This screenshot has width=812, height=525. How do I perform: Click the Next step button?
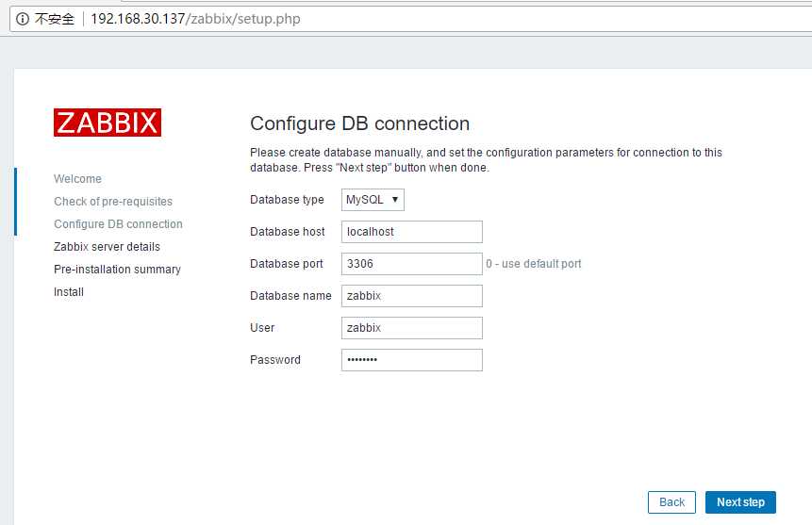(740, 502)
